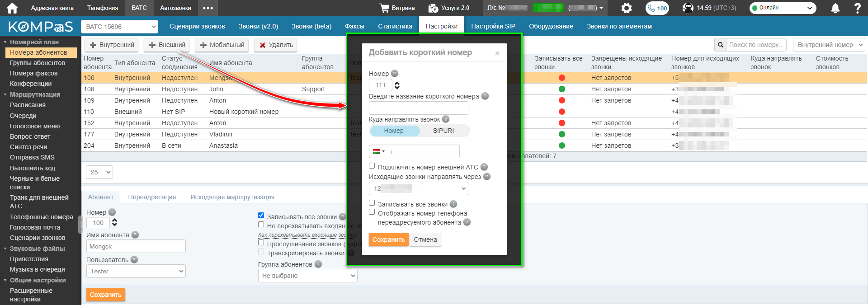The width and height of the screenshot is (868, 305).
Task: Open Исходящие звонки направлять через dropdown
Action: click(x=419, y=188)
